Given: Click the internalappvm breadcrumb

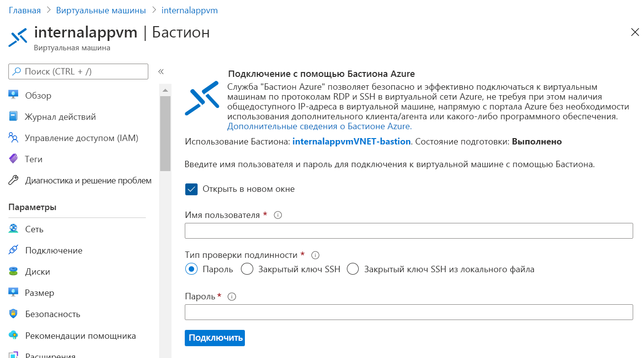Looking at the screenshot, I should tap(190, 10).
